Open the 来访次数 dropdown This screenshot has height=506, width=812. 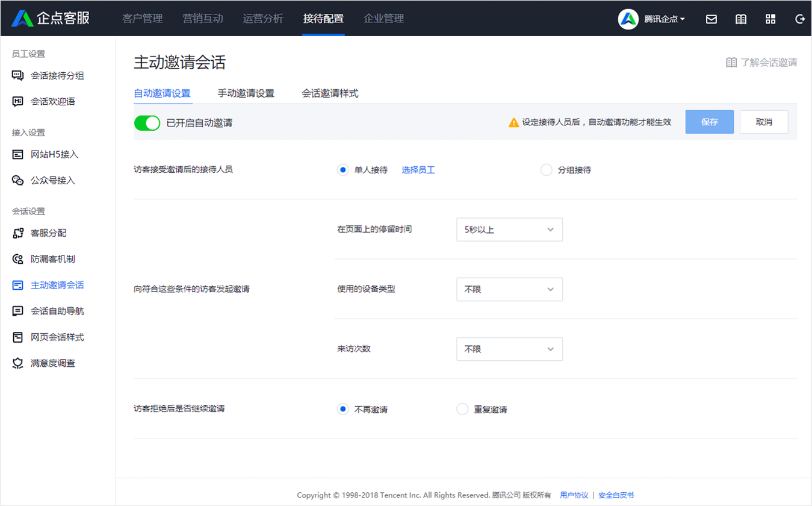coord(509,349)
